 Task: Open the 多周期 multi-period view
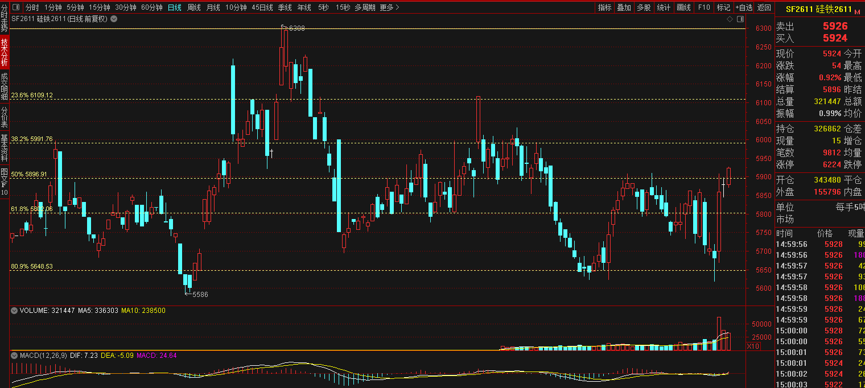click(365, 8)
